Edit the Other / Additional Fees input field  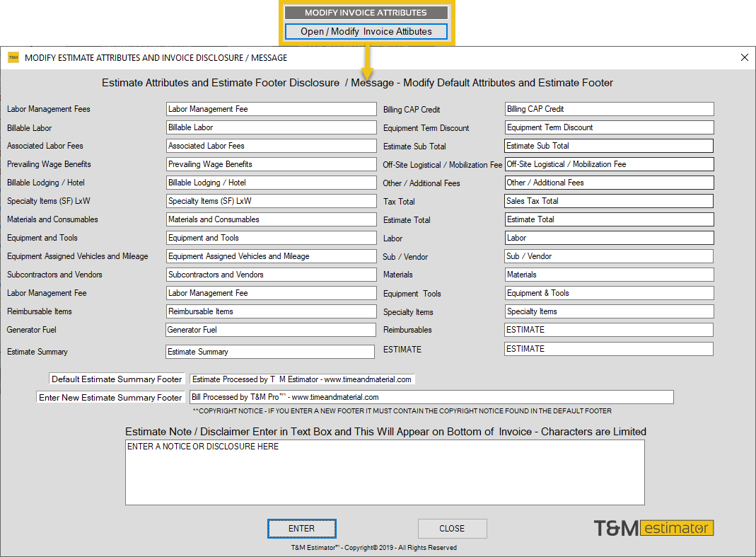[x=610, y=183]
